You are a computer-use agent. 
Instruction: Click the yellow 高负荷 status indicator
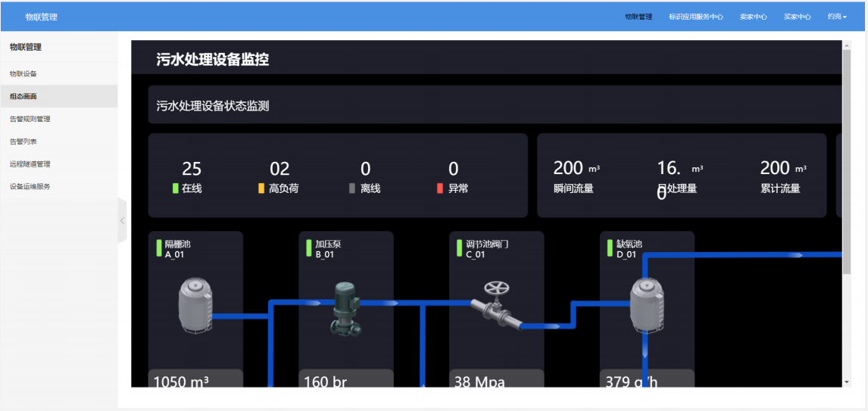pyautogui.click(x=261, y=188)
